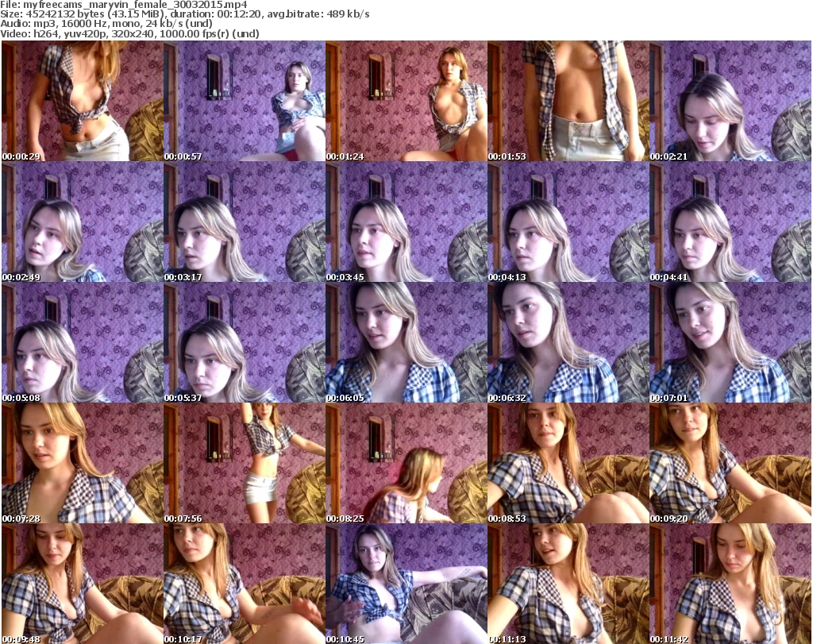Select the Size and duration info line
Image resolution: width=813 pixels, height=644 pixels.
pyautogui.click(x=185, y=14)
